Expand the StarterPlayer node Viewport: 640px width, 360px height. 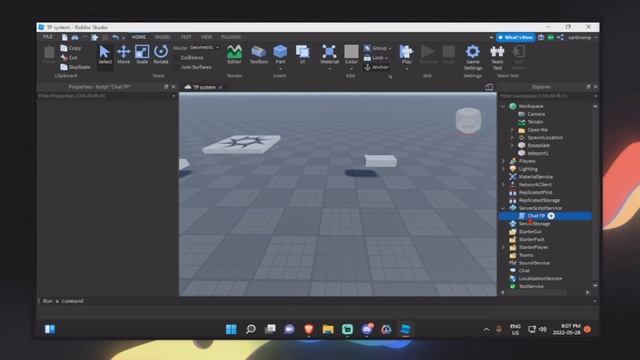coord(503,247)
